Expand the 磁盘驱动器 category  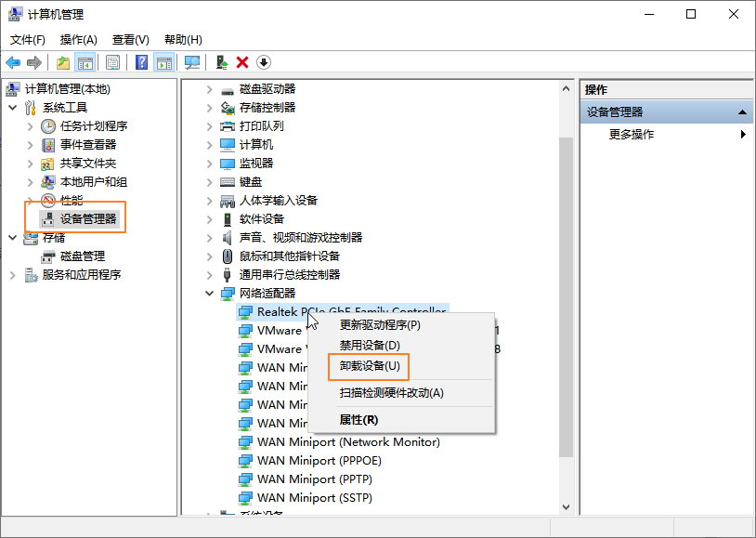pyautogui.click(x=210, y=89)
